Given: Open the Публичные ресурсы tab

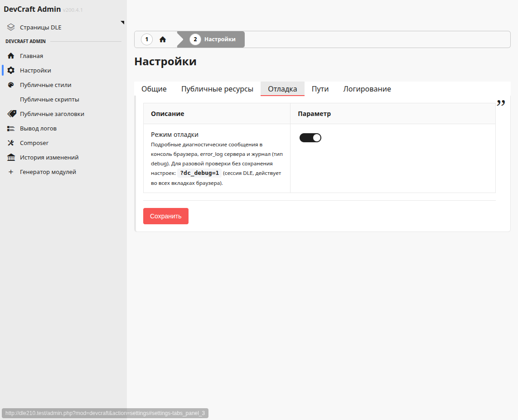Looking at the screenshot, I should tap(218, 89).
